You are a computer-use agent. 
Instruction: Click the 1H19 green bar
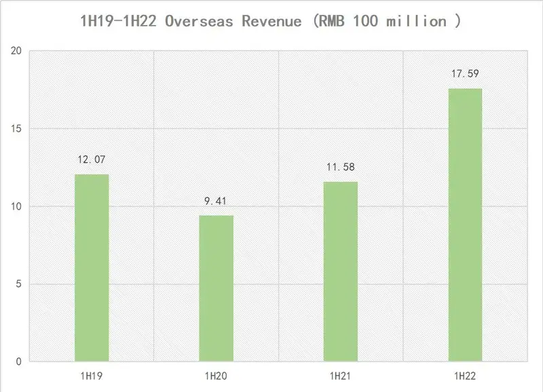point(92,268)
